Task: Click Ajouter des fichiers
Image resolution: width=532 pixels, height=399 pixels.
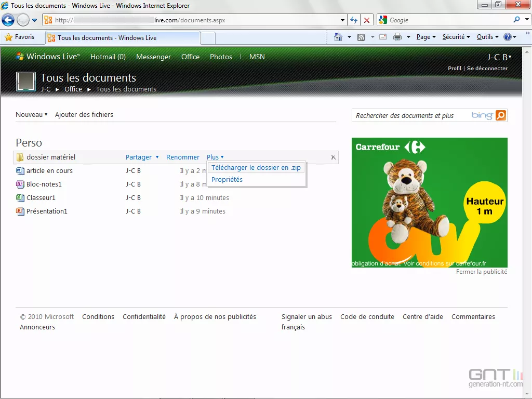Action: click(x=84, y=115)
